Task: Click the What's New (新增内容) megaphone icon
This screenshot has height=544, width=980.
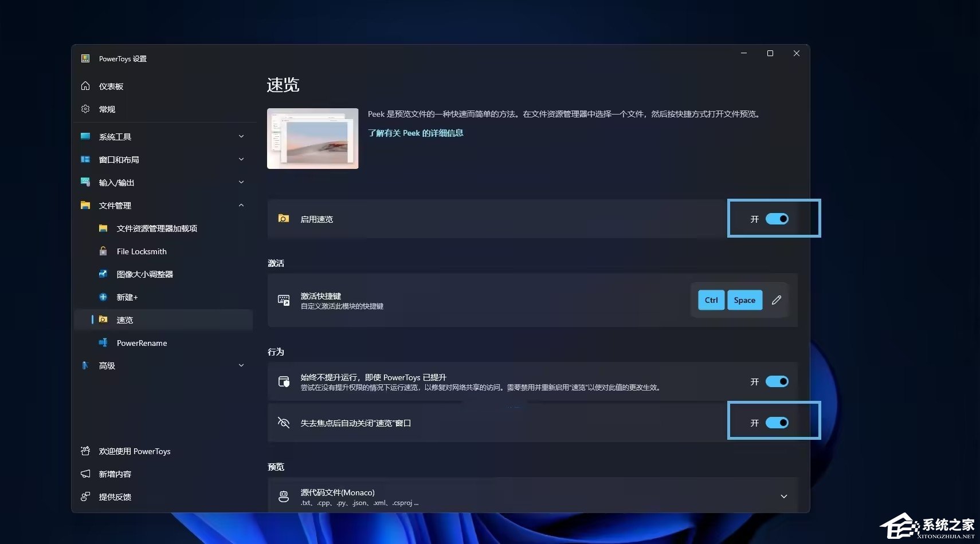Action: tap(85, 474)
